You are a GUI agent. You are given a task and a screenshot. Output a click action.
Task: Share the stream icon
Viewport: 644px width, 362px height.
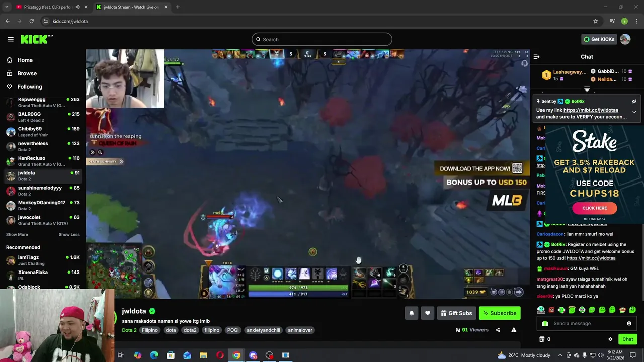(x=498, y=330)
